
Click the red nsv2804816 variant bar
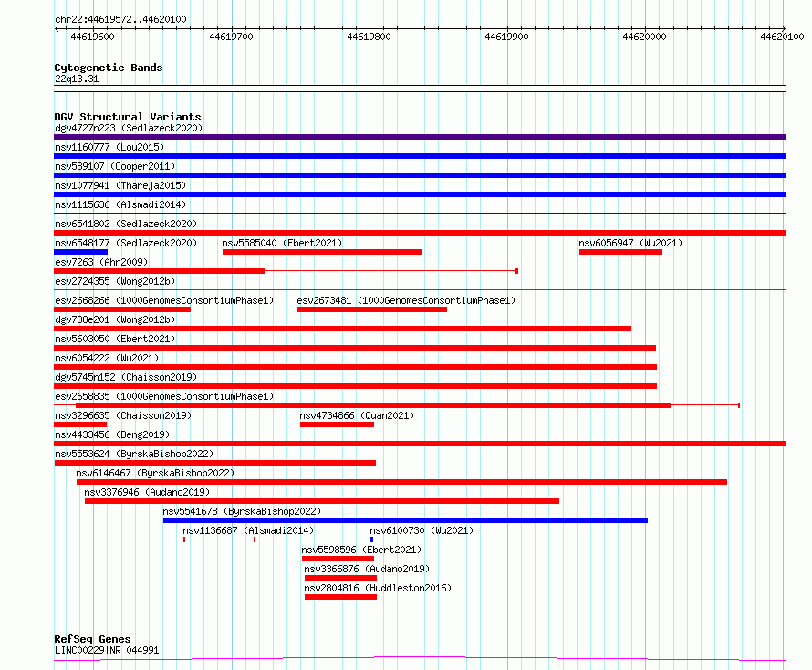[340, 597]
